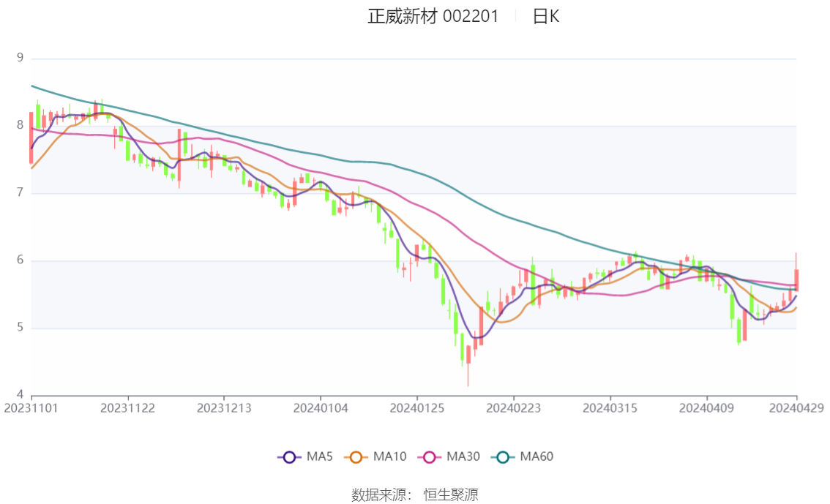830x504 pixels.
Task: Click the y-axis value 6
Action: click(x=20, y=260)
